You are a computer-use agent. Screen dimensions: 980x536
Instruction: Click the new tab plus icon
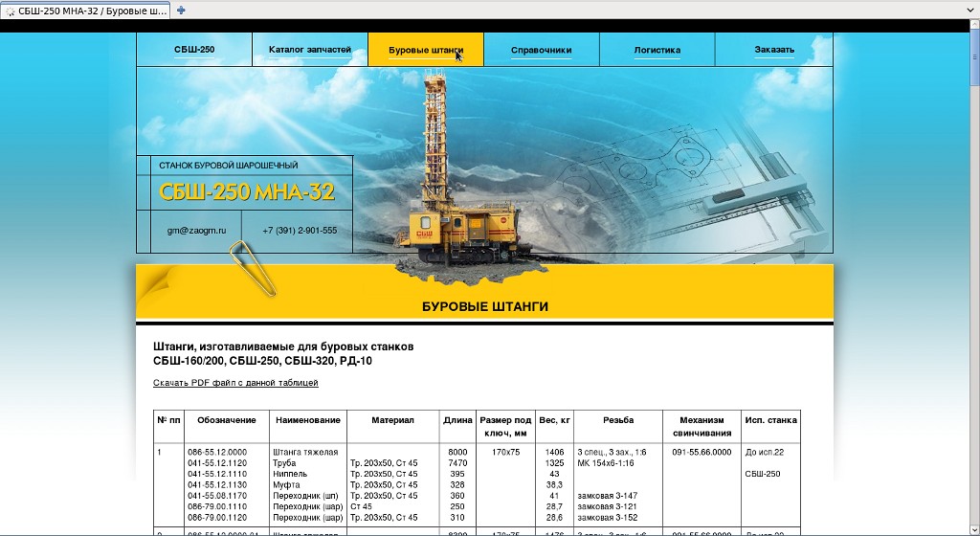182,10
